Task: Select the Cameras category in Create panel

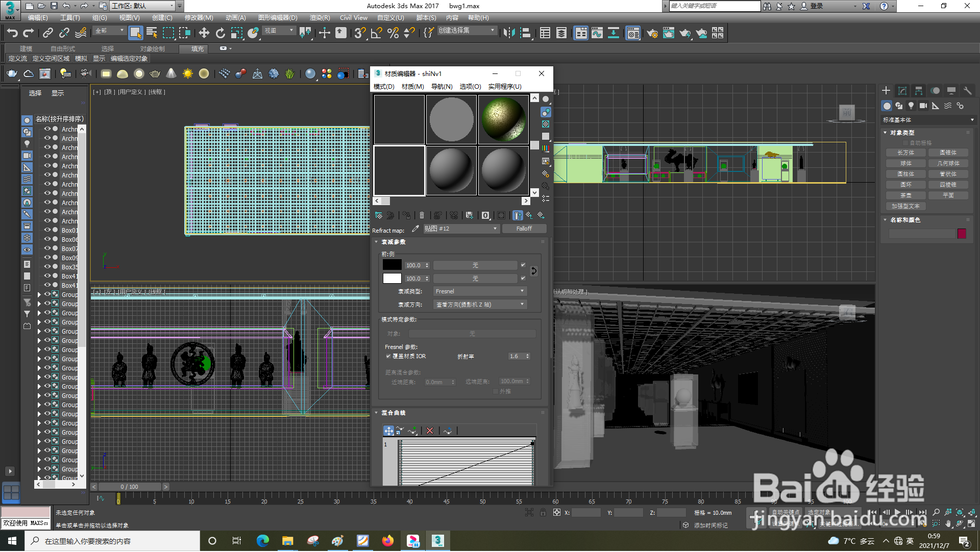Action: 923,106
